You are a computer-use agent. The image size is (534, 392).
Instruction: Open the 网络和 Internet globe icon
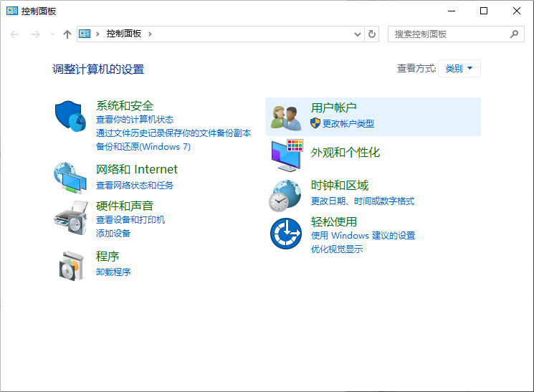point(70,178)
